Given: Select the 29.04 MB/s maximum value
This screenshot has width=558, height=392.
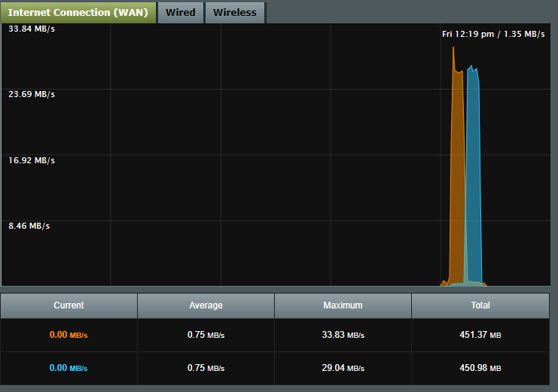Looking at the screenshot, I should coord(343,368).
